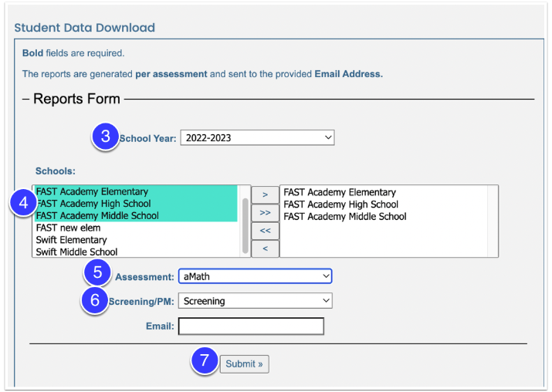552x392 pixels.
Task: Click the single left arrow remove button
Action: (265, 248)
